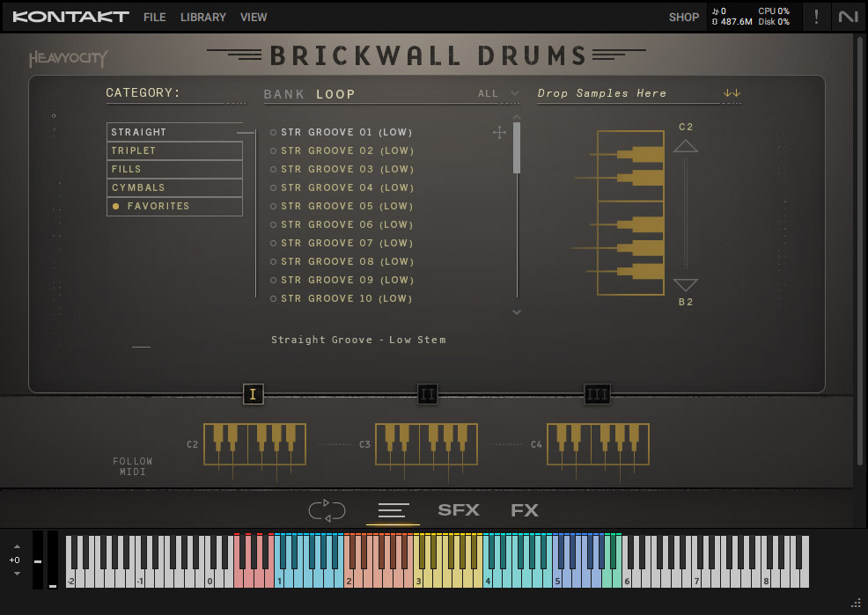Click Straight Groove - Low Stem description

[358, 340]
